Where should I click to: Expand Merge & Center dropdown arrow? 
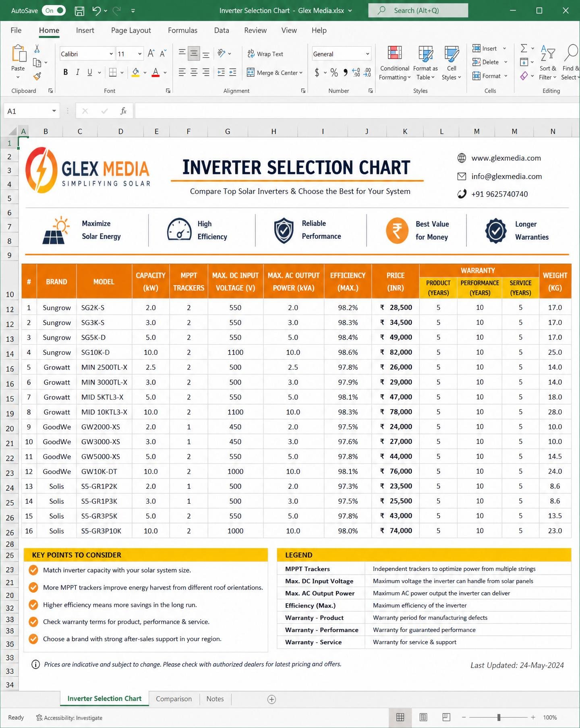pos(301,73)
